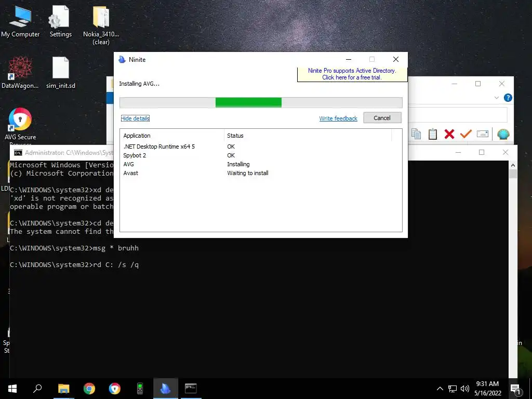Viewport: 532px width, 399px height.
Task: Click the paste clipboard icon in the background window
Action: (433, 134)
